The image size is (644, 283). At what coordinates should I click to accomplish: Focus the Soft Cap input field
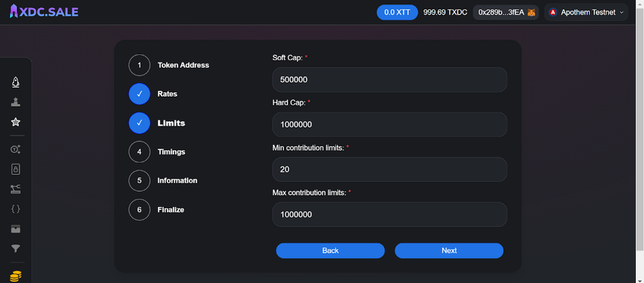tap(390, 80)
